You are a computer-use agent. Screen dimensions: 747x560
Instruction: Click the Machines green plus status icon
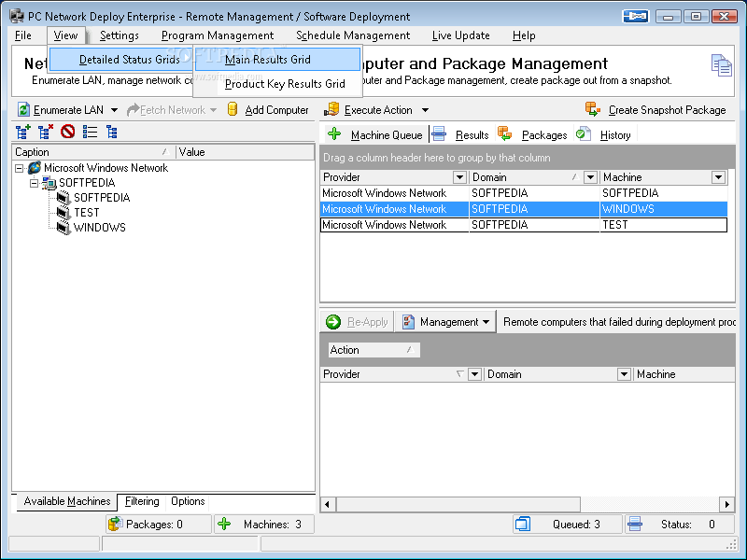[x=224, y=524]
